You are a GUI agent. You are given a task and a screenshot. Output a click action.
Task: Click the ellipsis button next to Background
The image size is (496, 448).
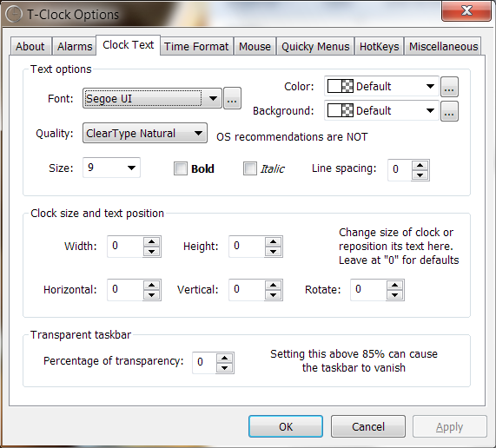pos(449,111)
